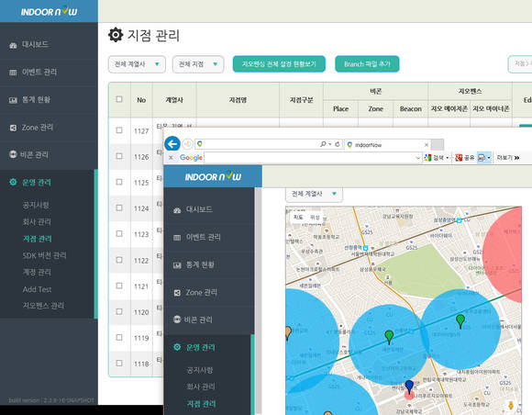Open the Google toolbar search box suggestion arrow

(417, 158)
